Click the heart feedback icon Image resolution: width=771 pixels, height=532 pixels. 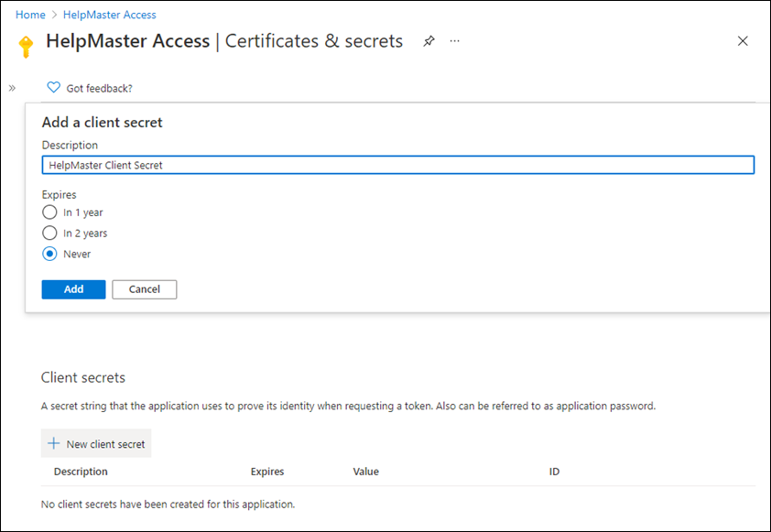53,88
